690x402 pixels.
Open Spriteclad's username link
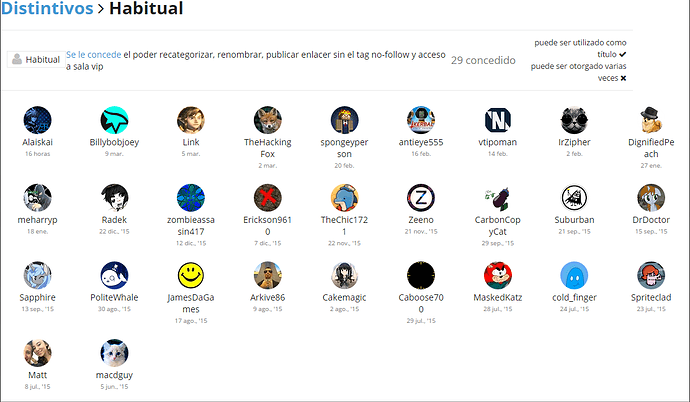651,298
